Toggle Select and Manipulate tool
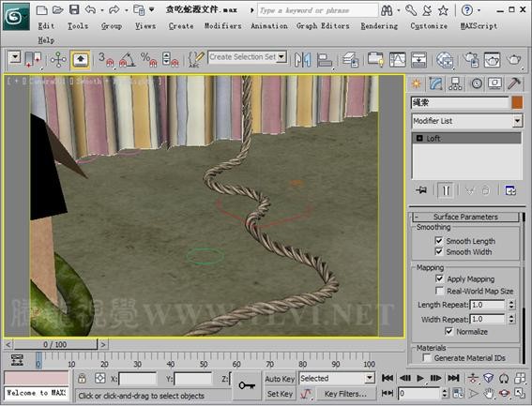 coord(58,60)
